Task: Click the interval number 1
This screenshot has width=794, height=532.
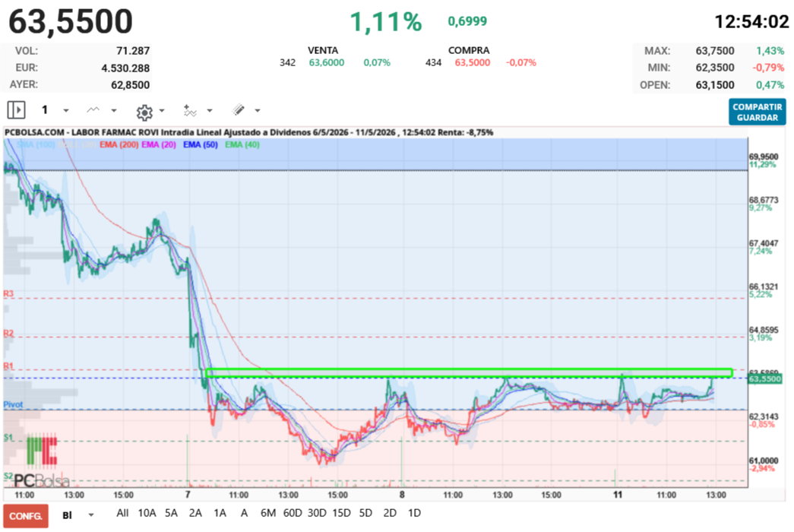Action: pos(45,110)
